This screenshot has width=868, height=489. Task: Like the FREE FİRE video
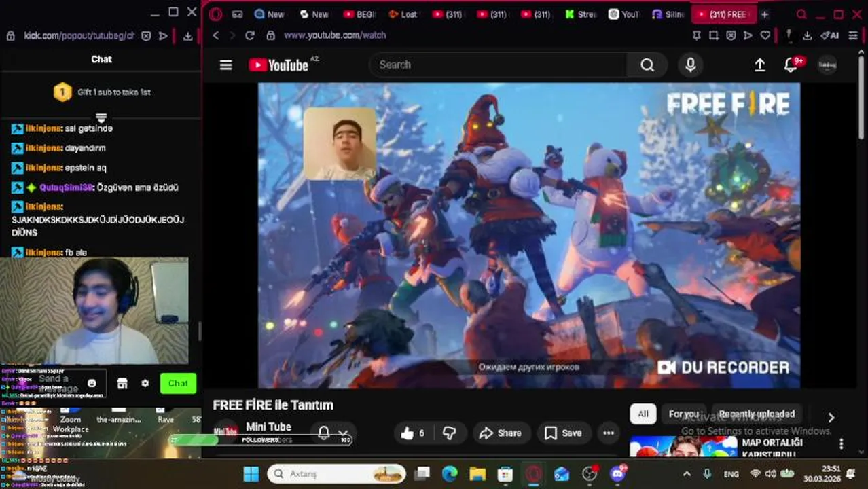click(x=413, y=433)
